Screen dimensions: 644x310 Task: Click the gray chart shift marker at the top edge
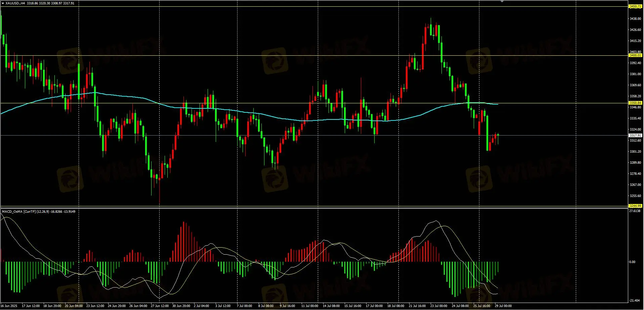(x=502, y=1)
